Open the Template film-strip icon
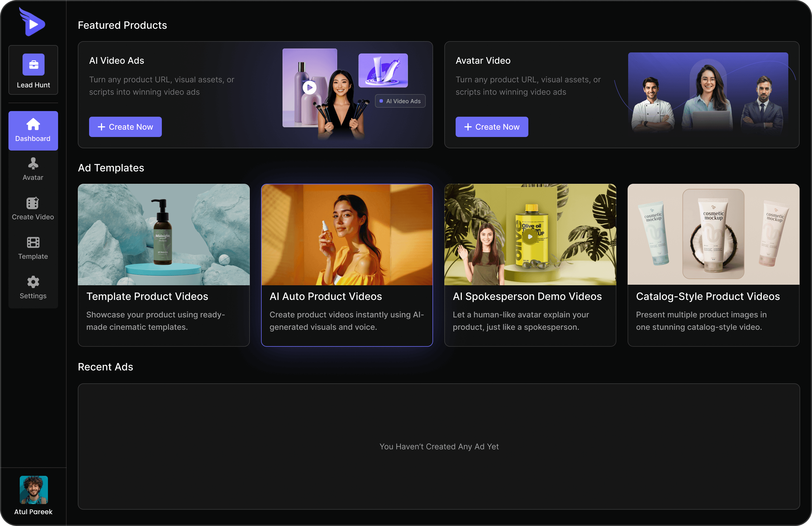Screen dimensions: 812x526 (x=33, y=242)
